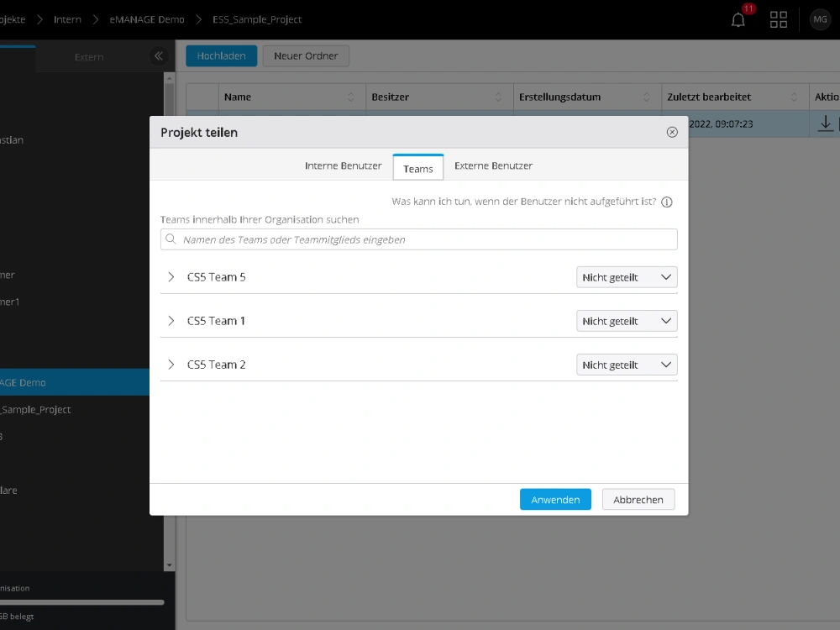Toggle sorting on Erstellungsdatum column
840x630 pixels.
[646, 97]
